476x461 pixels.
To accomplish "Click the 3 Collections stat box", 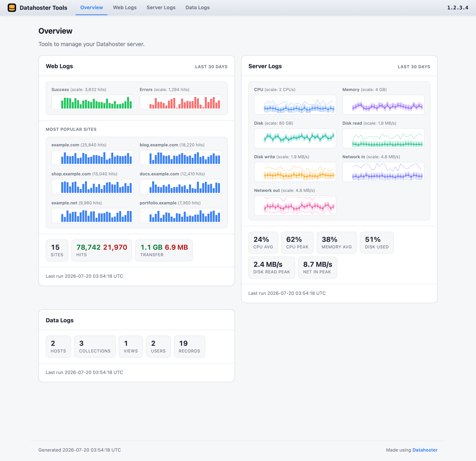I will pyautogui.click(x=95, y=347).
